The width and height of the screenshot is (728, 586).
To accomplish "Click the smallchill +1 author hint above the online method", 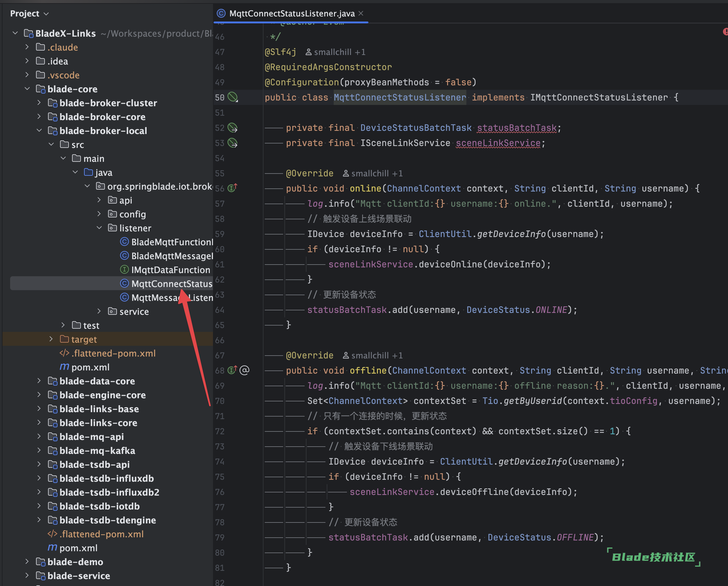I will pyautogui.click(x=373, y=173).
